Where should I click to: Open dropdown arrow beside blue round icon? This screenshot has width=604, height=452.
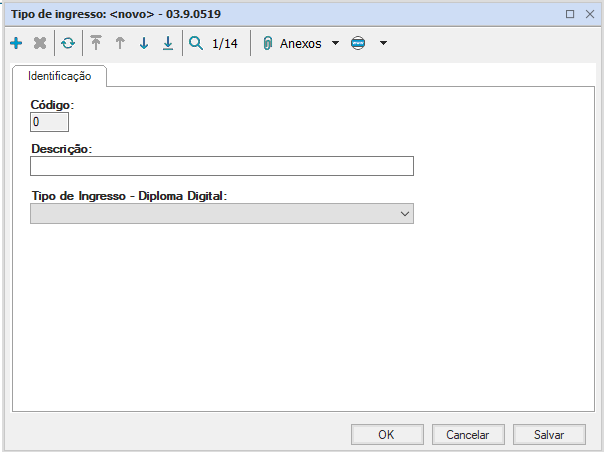383,44
